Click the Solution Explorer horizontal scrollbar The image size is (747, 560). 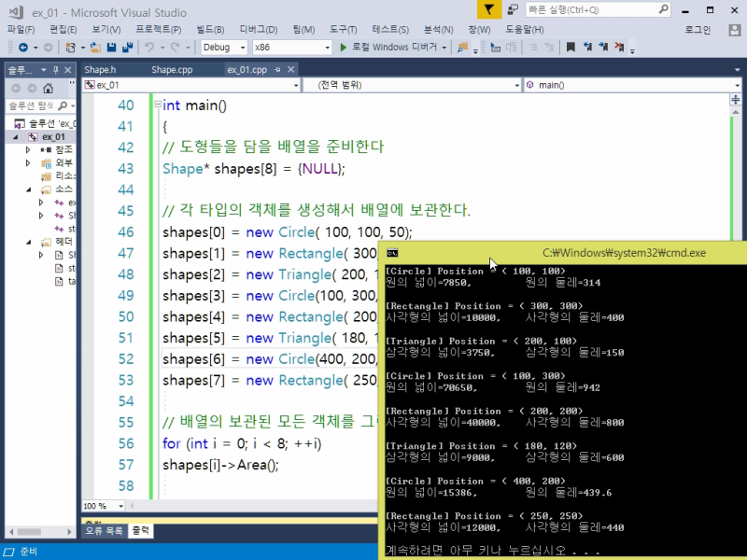click(40, 531)
